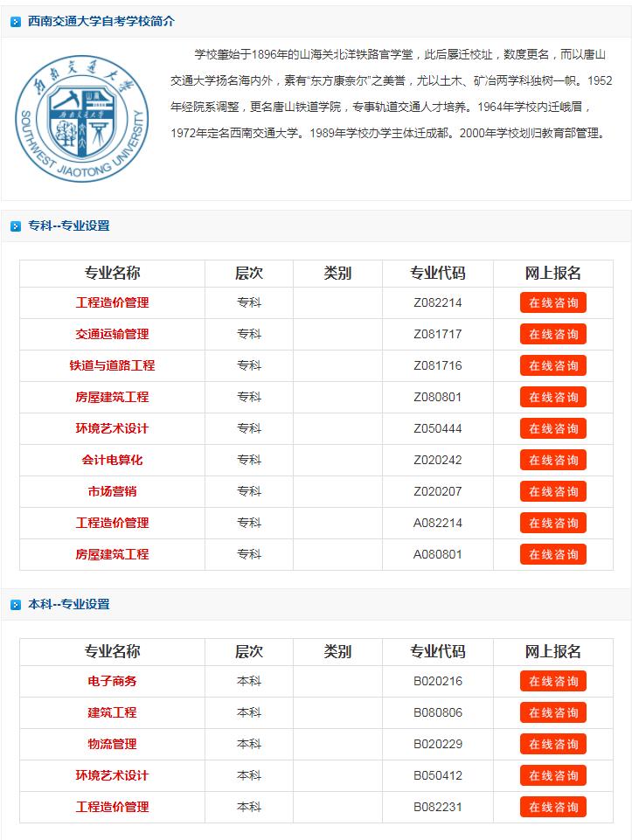
Task: Open 在线咨询 for code A082214
Action: click(552, 523)
